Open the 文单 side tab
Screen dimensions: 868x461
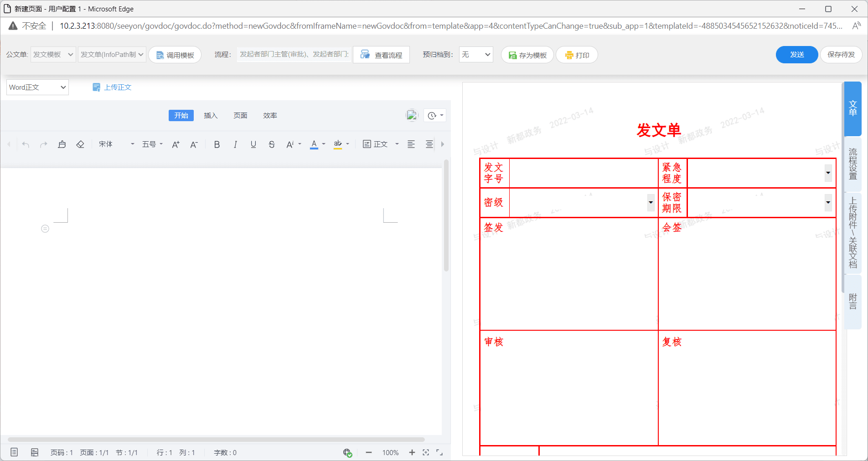coord(853,108)
